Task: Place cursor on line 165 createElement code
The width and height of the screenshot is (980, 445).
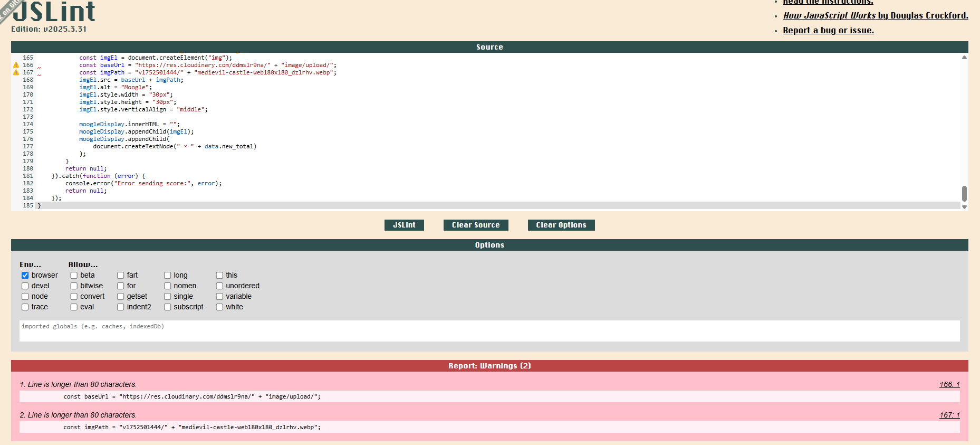Action: coord(156,58)
